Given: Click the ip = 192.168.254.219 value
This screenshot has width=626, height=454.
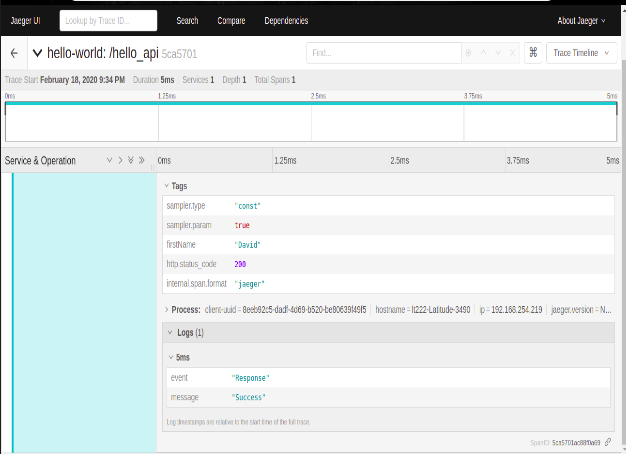Looking at the screenshot, I should pyautogui.click(x=511, y=309).
